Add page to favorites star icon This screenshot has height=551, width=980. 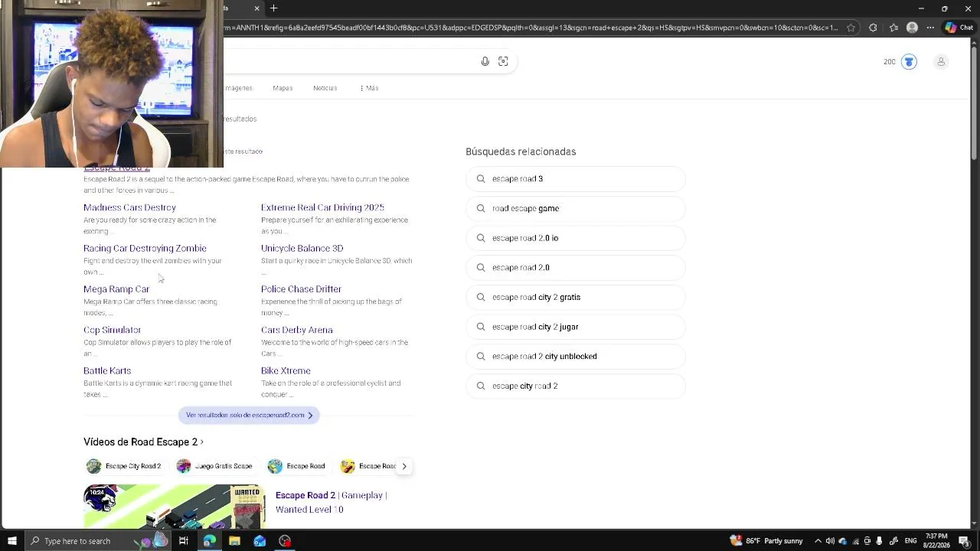click(x=851, y=28)
